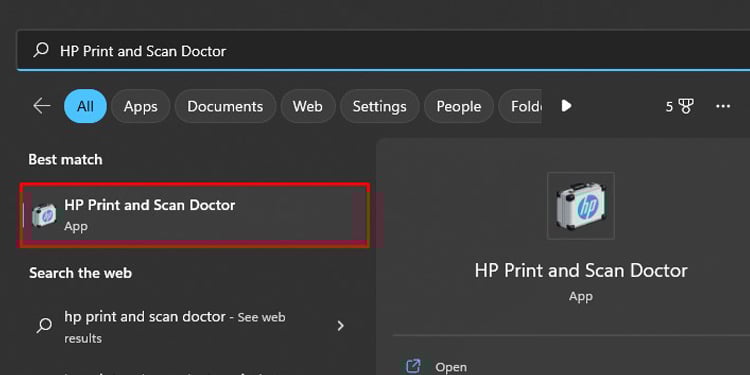Switch to the Web filter tab
Viewport: 750px width, 375px height.
[308, 106]
